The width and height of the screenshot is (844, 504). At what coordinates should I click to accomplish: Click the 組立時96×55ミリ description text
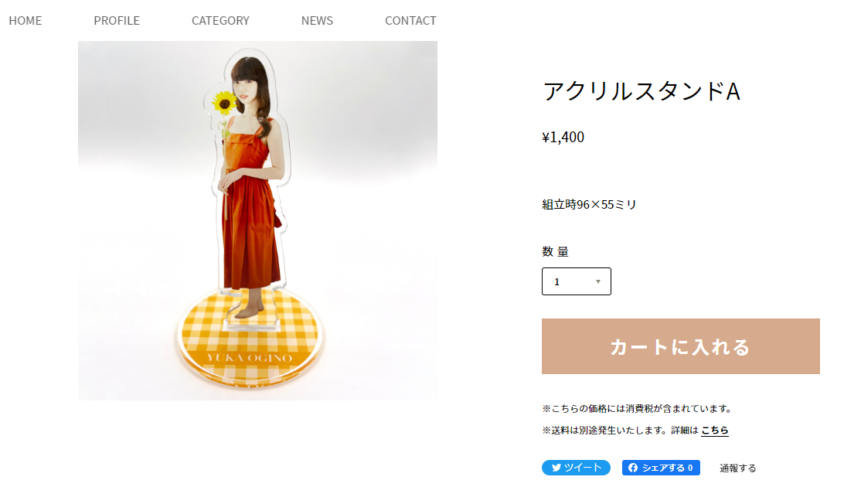[590, 205]
